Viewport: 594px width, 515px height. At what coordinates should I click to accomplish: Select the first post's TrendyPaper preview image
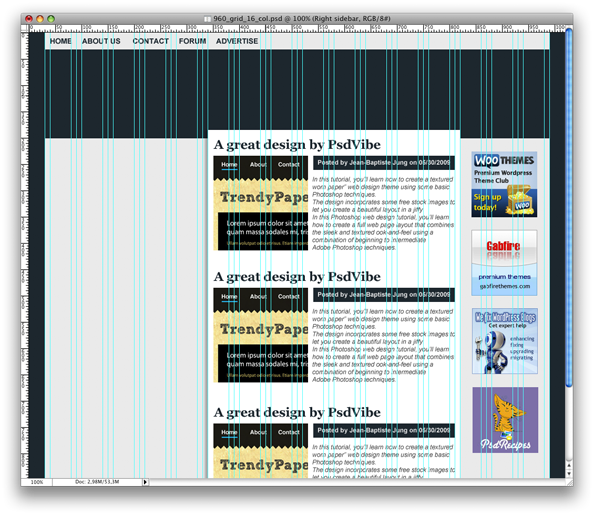coord(261,203)
